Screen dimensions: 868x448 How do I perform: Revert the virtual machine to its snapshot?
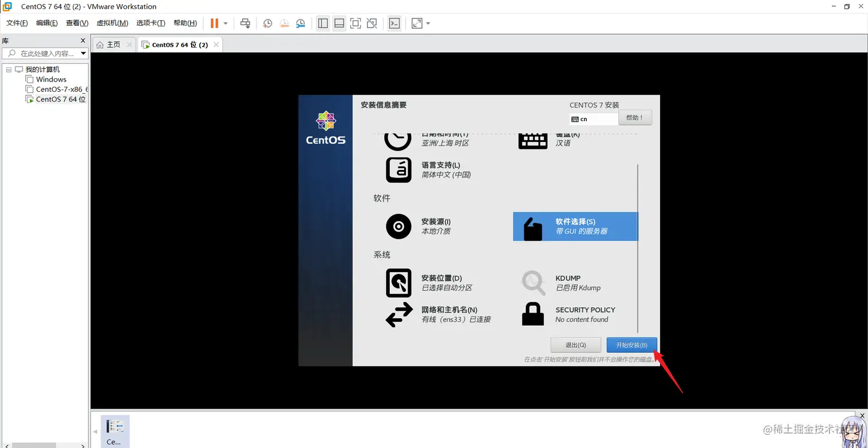[x=284, y=23]
